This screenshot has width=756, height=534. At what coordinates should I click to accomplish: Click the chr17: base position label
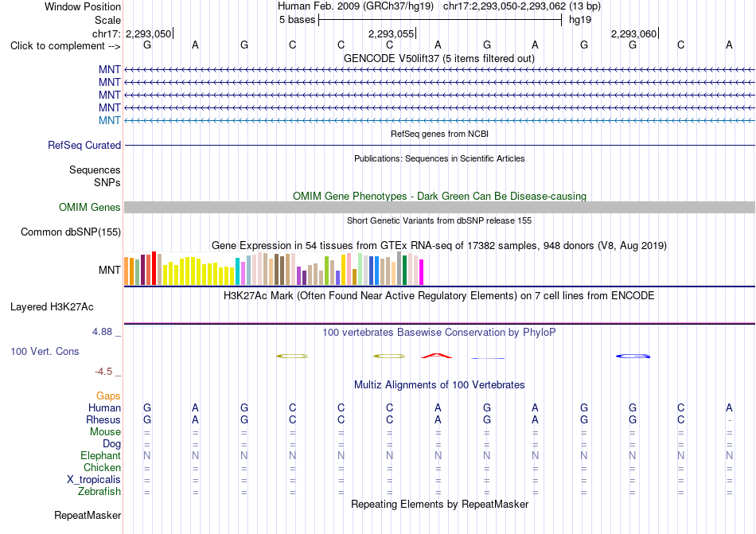coord(107,33)
